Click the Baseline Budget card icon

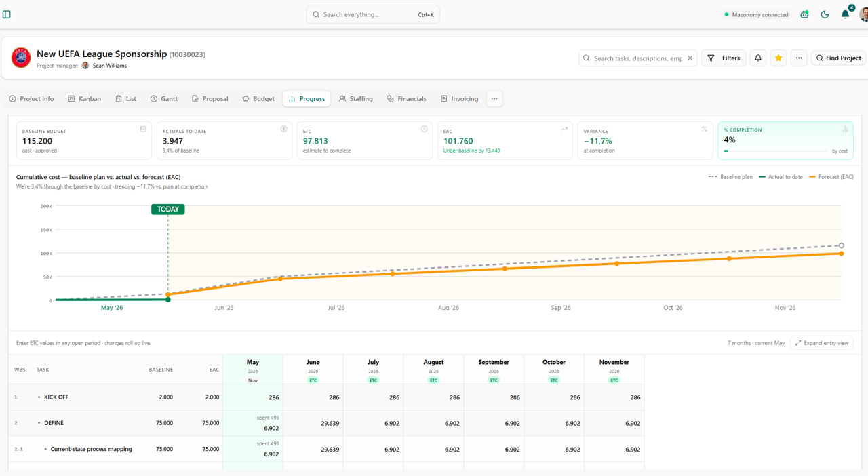tap(143, 129)
